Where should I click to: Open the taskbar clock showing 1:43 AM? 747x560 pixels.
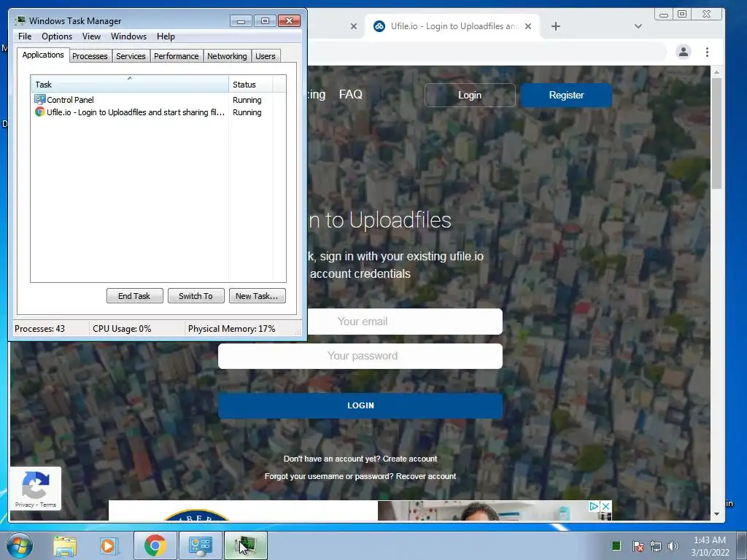point(710,545)
